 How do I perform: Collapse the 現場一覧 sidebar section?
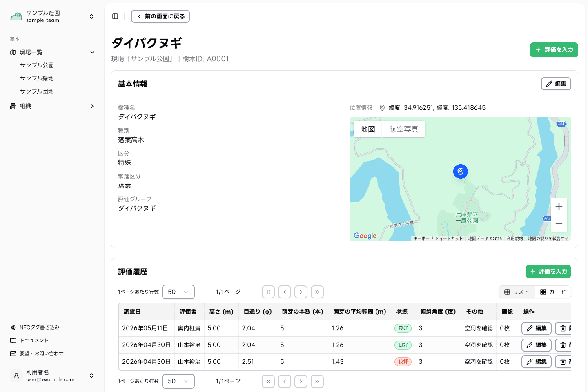[52, 52]
